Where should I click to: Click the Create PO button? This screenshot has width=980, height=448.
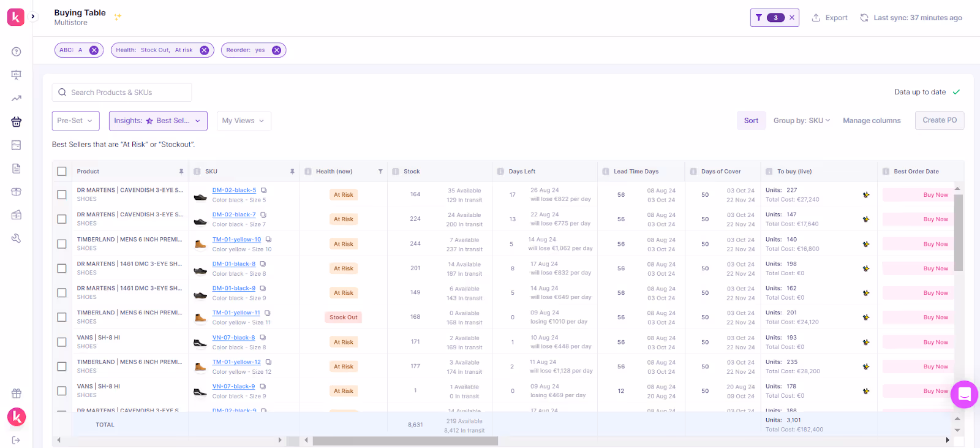[x=940, y=120]
